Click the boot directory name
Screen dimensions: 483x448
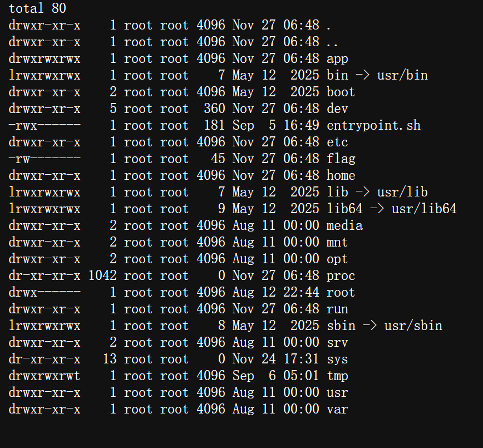coord(341,92)
